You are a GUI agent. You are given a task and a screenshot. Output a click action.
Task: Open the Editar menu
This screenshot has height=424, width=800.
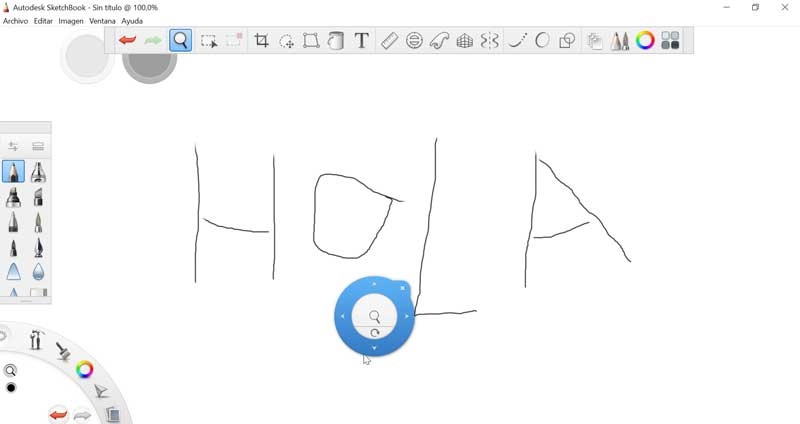[x=43, y=21]
